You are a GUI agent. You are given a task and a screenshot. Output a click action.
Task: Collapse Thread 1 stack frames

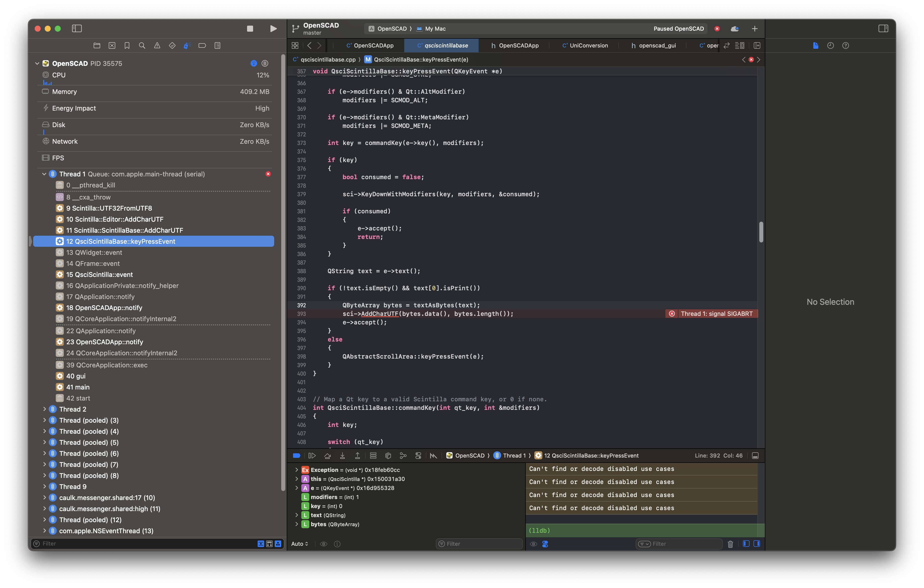click(x=44, y=174)
